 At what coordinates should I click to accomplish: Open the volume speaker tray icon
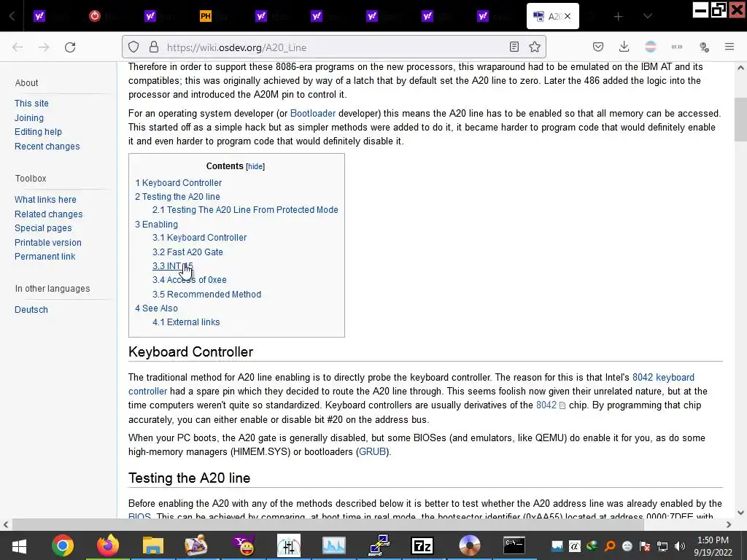pyautogui.click(x=680, y=545)
